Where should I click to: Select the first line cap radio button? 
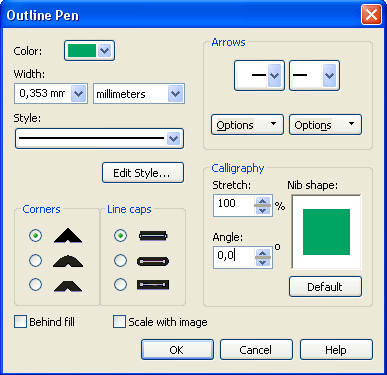point(120,235)
